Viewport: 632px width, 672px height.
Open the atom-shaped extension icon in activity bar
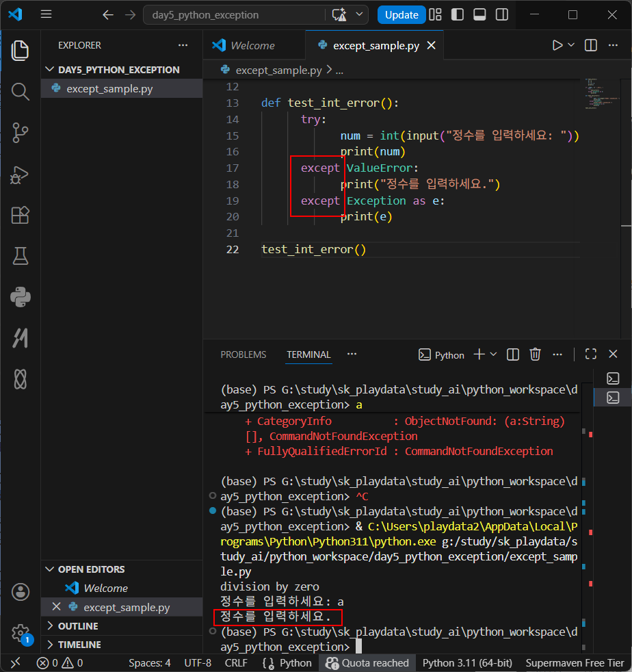click(x=20, y=379)
